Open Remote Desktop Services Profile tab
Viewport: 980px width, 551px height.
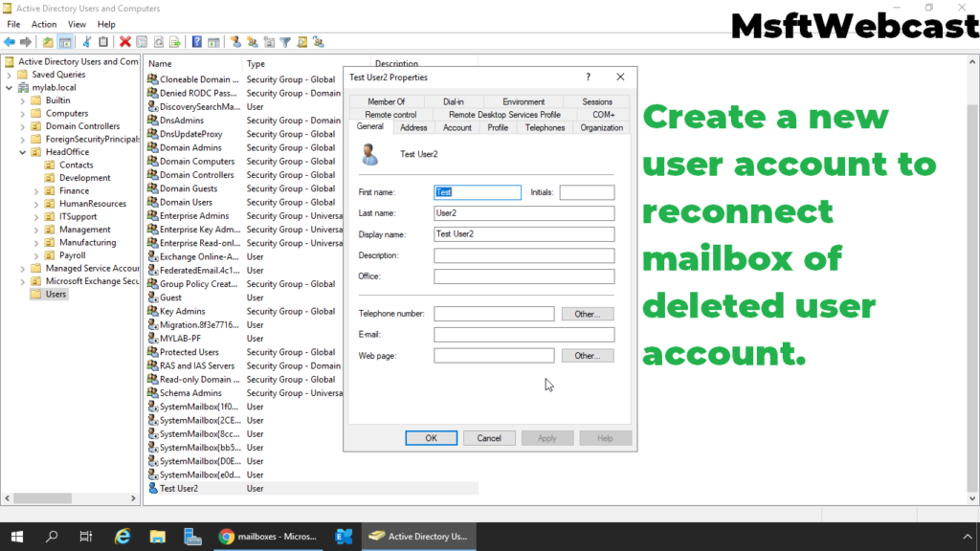coord(504,115)
